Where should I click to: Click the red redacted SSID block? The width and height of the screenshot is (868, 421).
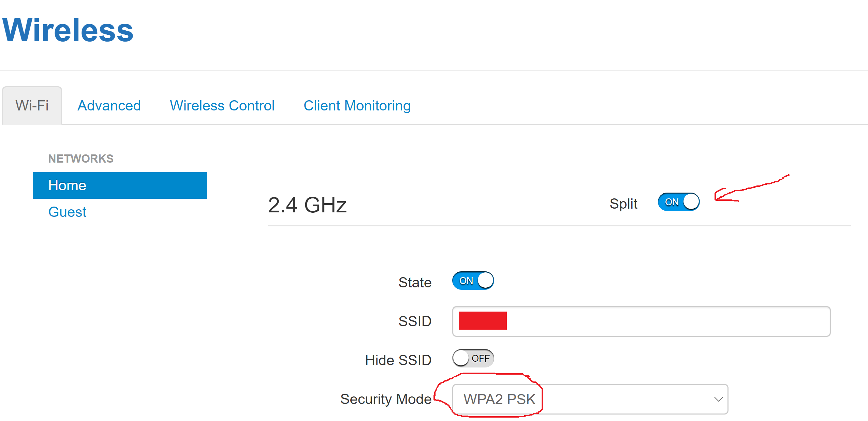click(x=483, y=321)
